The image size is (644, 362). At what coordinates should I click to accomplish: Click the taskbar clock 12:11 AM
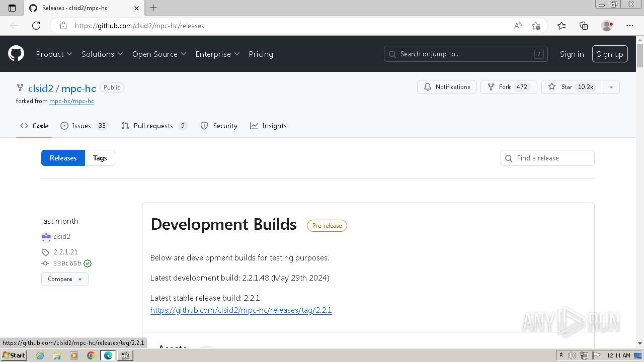618,355
